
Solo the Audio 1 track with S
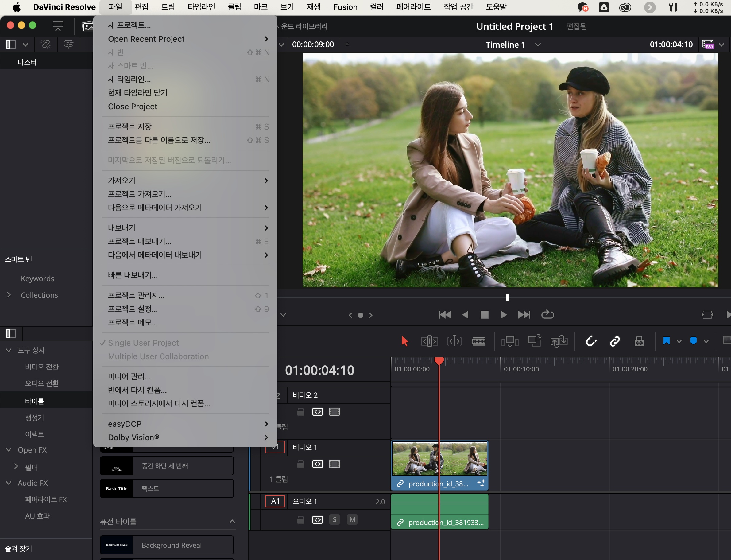(335, 520)
